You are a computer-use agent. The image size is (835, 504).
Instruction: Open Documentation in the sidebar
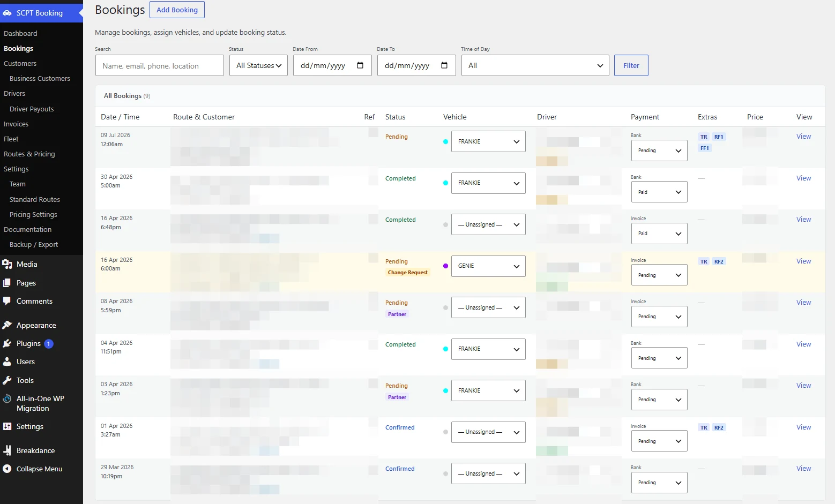[x=28, y=229]
